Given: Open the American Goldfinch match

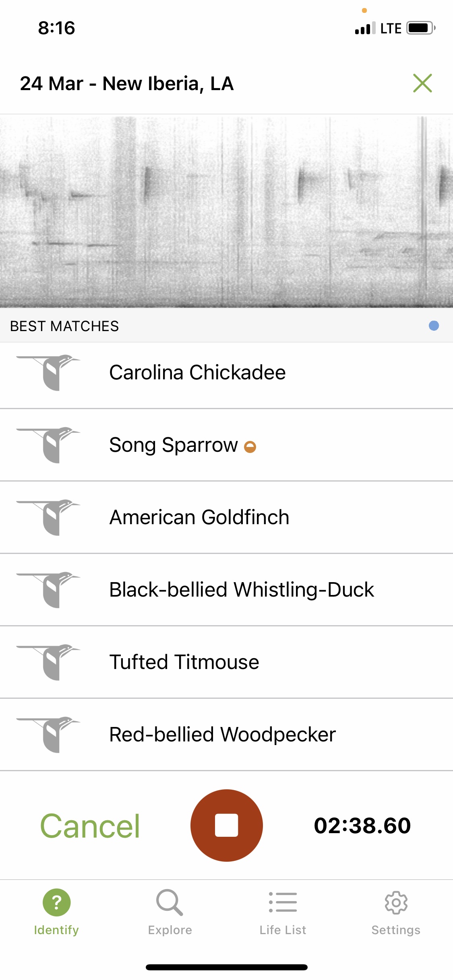Looking at the screenshot, I should [x=199, y=517].
